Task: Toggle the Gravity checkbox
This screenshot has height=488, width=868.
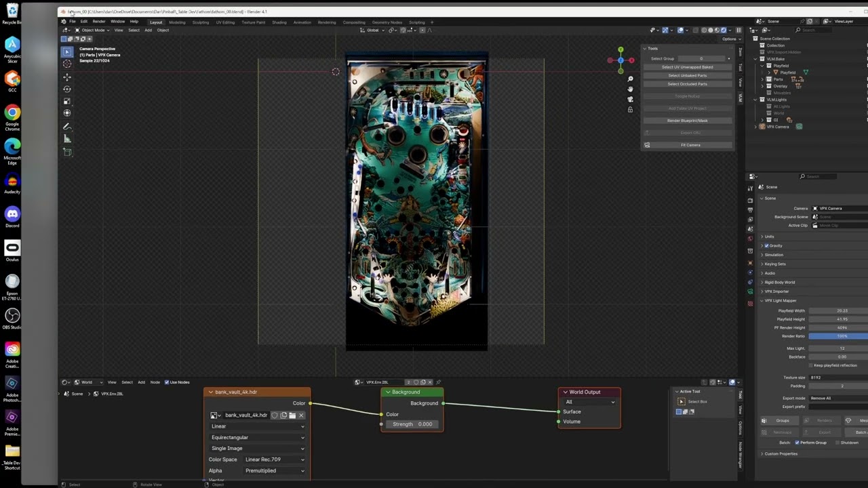Action: tap(766, 245)
